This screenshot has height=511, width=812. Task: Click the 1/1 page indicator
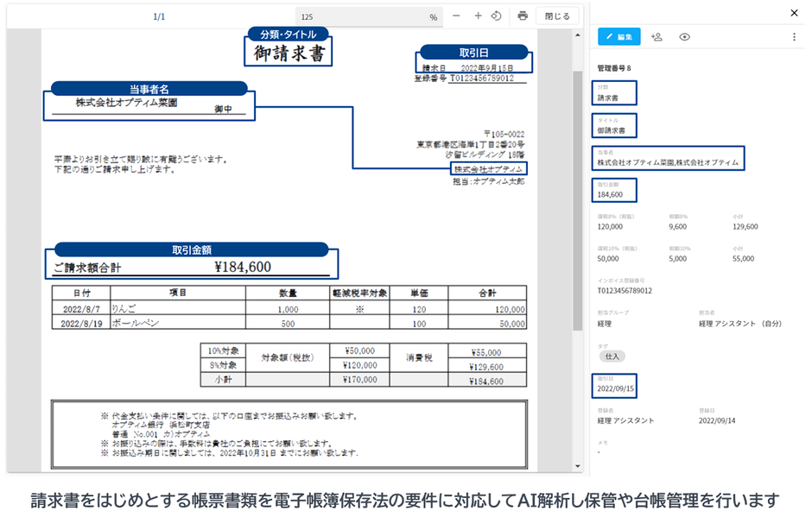[160, 16]
